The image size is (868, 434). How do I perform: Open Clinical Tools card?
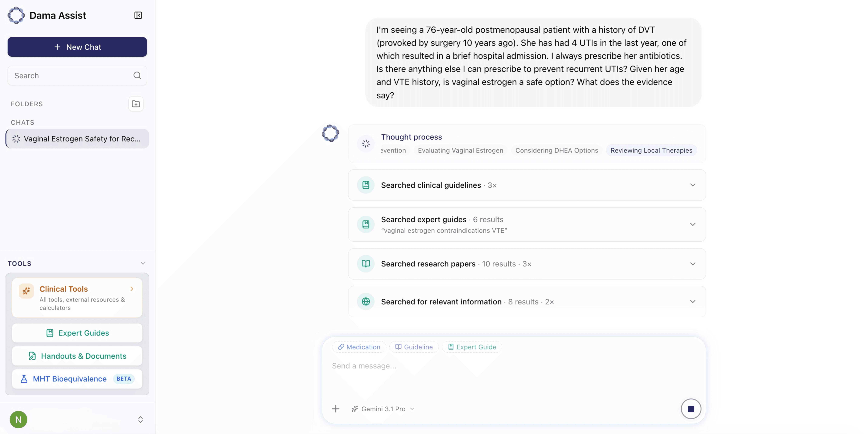(77, 298)
